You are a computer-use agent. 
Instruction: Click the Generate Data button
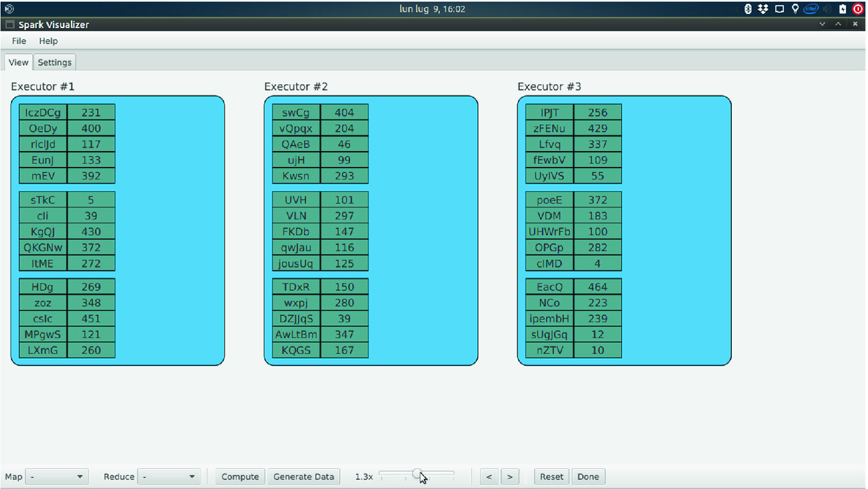tap(304, 477)
